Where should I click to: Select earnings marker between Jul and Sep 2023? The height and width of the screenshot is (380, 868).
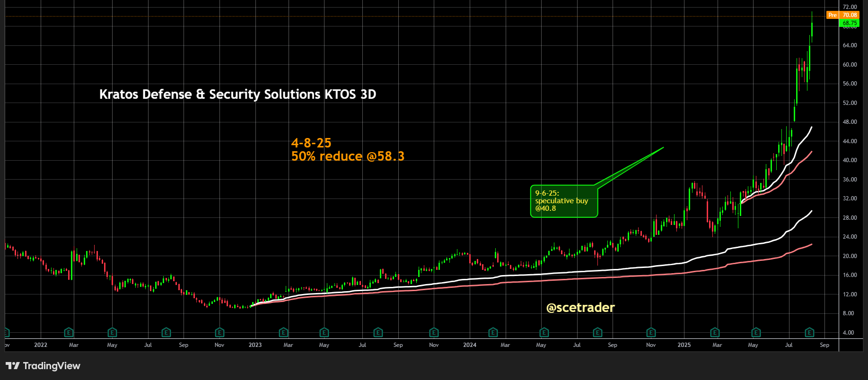coord(378,332)
